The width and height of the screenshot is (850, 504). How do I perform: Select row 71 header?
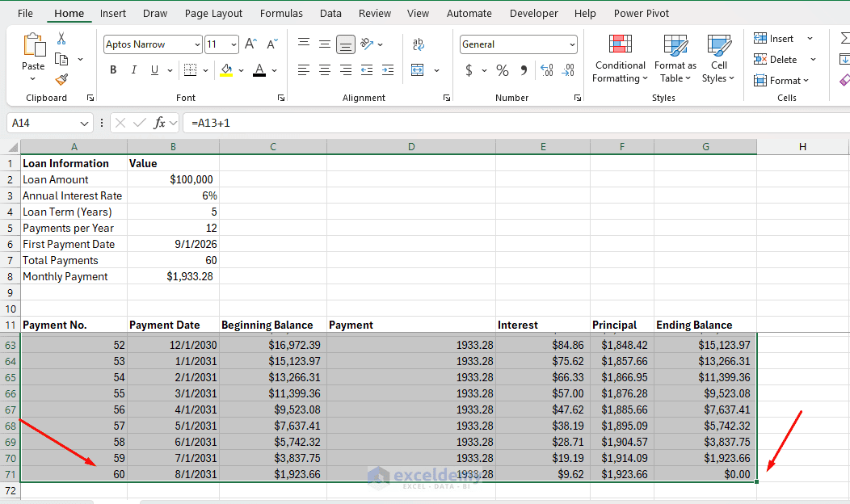[x=11, y=474]
